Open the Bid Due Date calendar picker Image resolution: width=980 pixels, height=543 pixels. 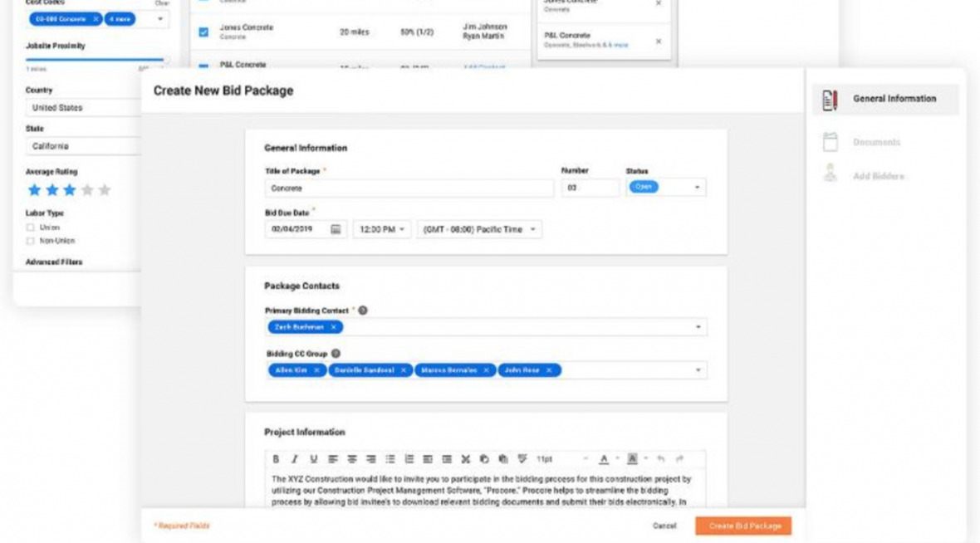[x=336, y=229]
